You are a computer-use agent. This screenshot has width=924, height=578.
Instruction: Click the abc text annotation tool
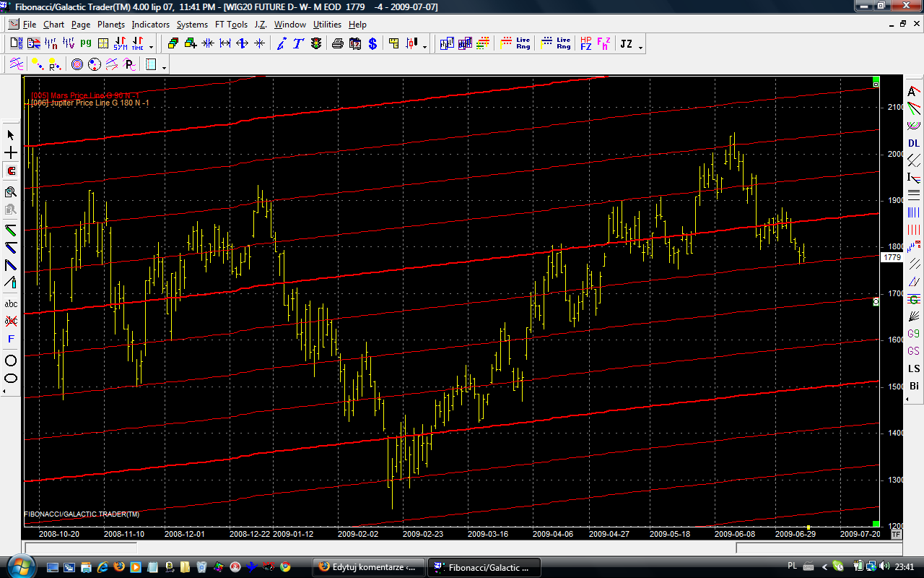coord(11,304)
